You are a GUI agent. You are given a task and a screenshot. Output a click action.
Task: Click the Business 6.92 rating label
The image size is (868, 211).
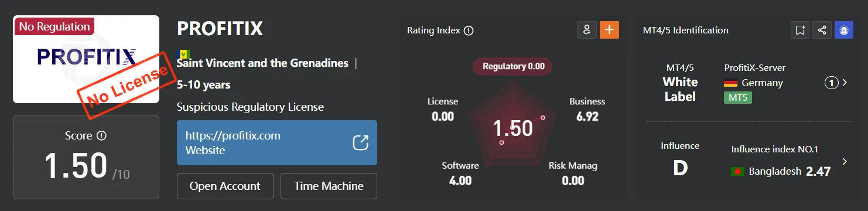coord(587,109)
